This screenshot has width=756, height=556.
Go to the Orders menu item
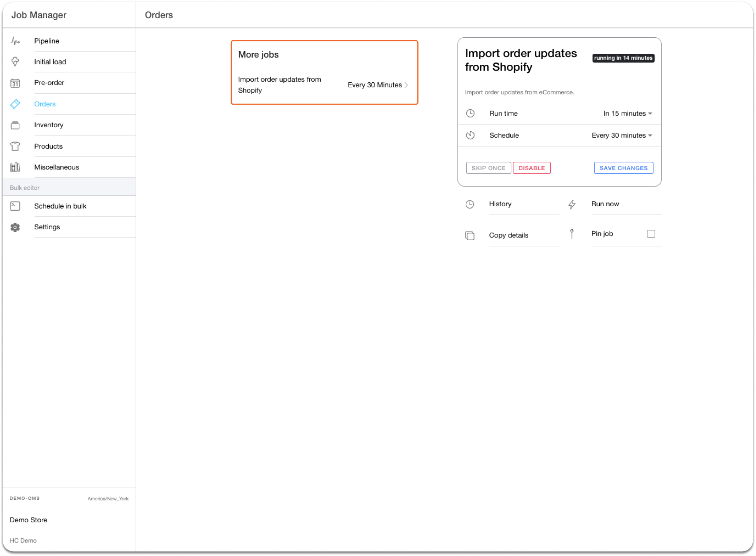click(45, 104)
